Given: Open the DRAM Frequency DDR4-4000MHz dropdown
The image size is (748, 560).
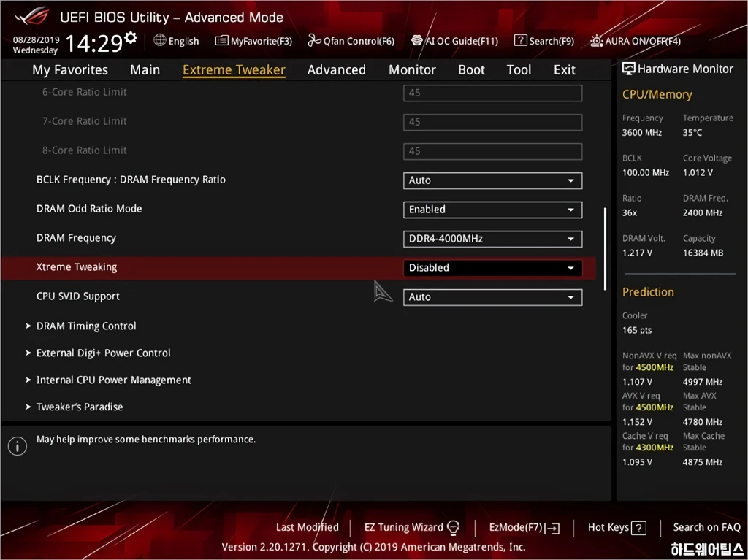Looking at the screenshot, I should pos(493,239).
